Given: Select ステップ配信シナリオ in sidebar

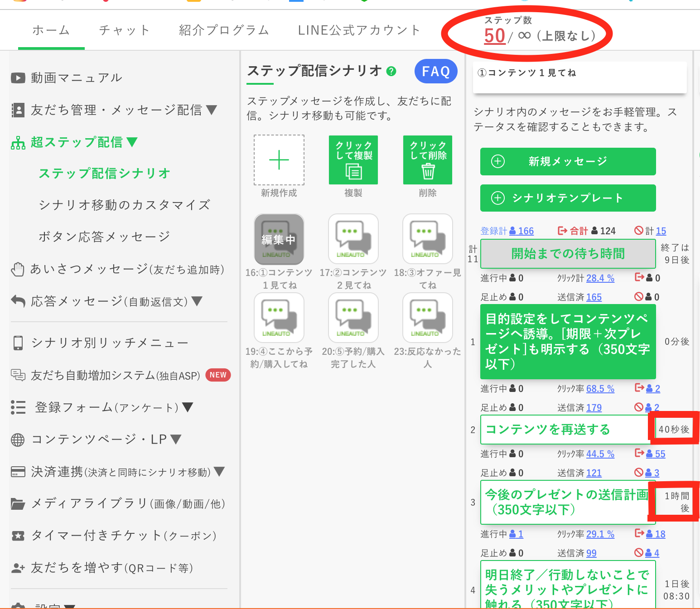Looking at the screenshot, I should click(104, 173).
